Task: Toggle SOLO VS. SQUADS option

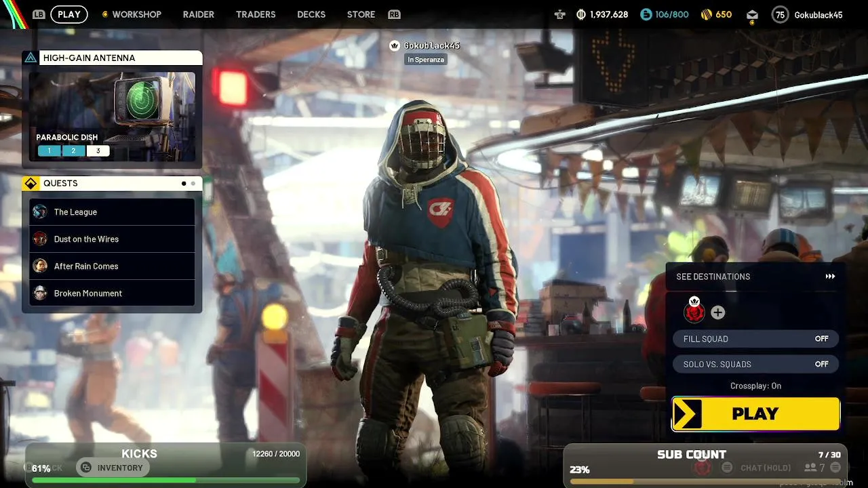Action: (756, 364)
